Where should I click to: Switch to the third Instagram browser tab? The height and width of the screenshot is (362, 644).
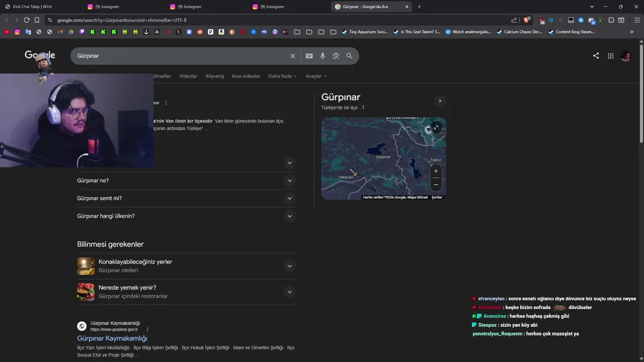coord(289,7)
